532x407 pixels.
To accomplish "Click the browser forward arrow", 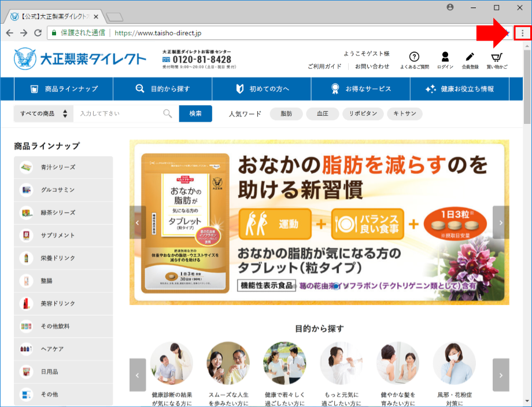I will click(24, 33).
